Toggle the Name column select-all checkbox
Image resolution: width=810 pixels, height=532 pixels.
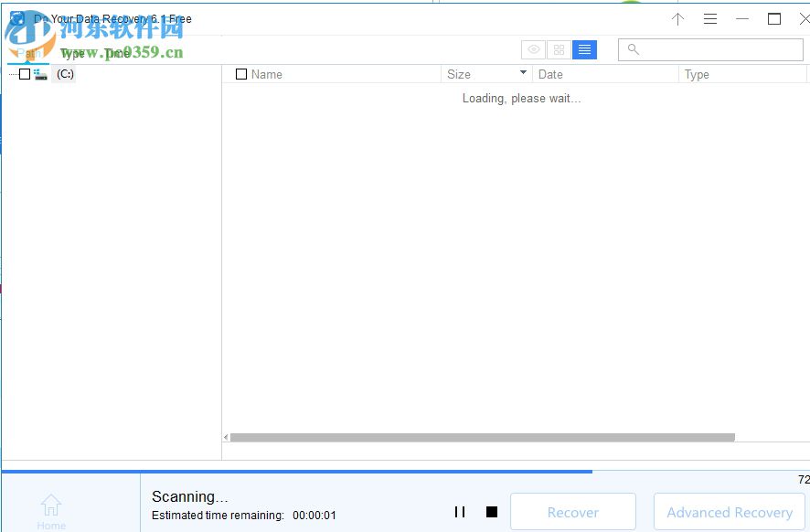tap(242, 74)
